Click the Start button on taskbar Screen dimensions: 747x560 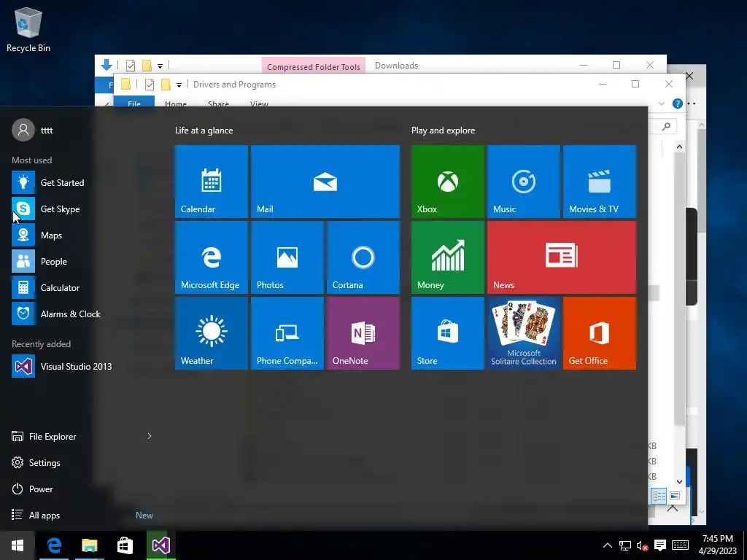pos(18,545)
